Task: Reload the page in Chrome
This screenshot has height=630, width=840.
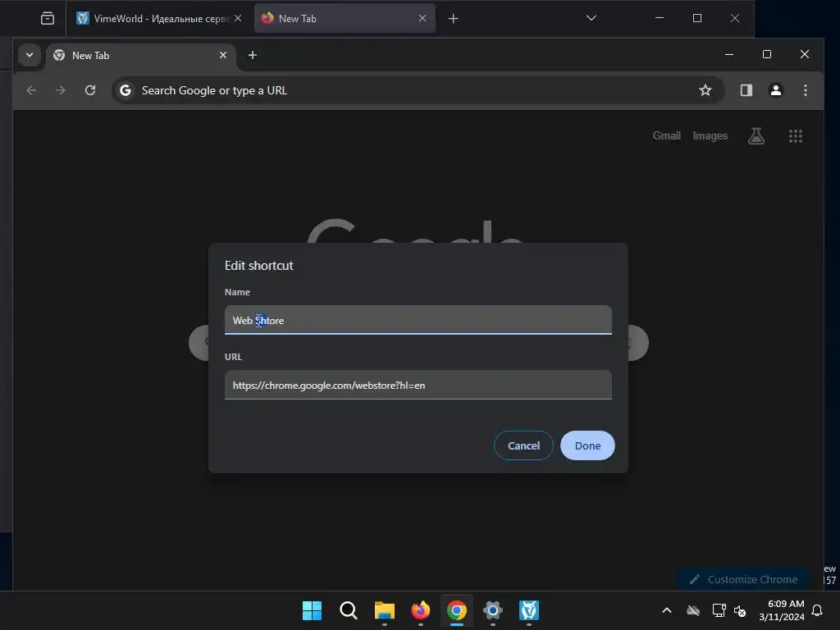Action: point(90,90)
